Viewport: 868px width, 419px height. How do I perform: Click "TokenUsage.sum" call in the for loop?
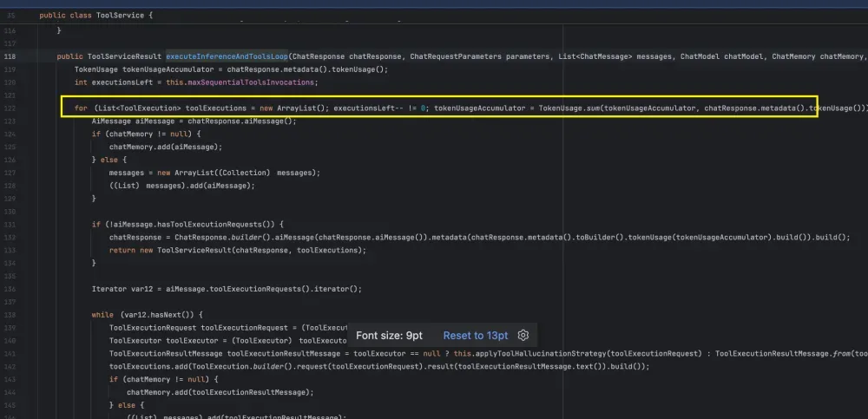click(x=569, y=108)
